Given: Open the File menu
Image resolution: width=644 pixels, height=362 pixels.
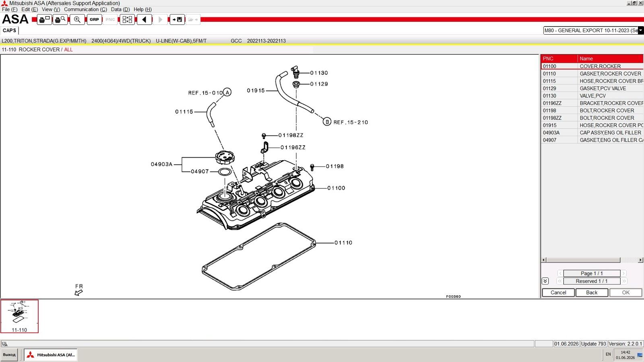Looking at the screenshot, I should tap(10, 9).
